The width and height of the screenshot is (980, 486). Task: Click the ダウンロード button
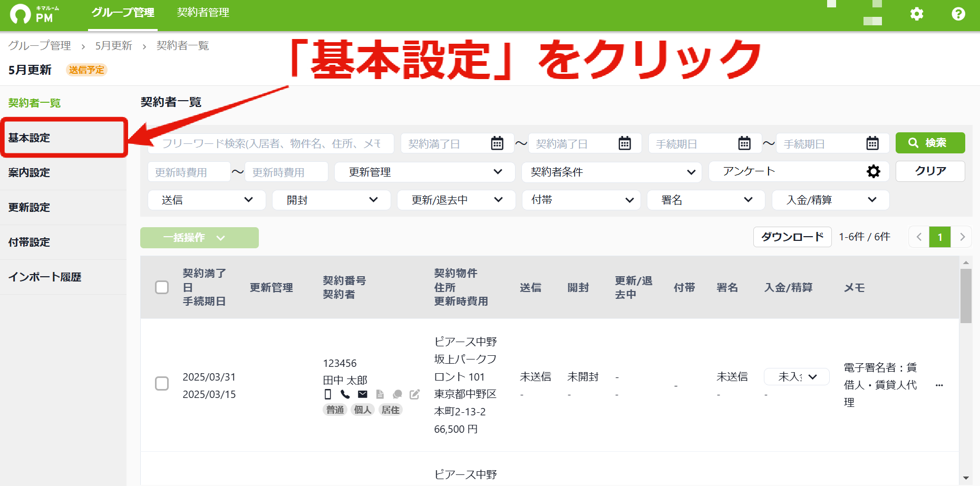pos(792,237)
